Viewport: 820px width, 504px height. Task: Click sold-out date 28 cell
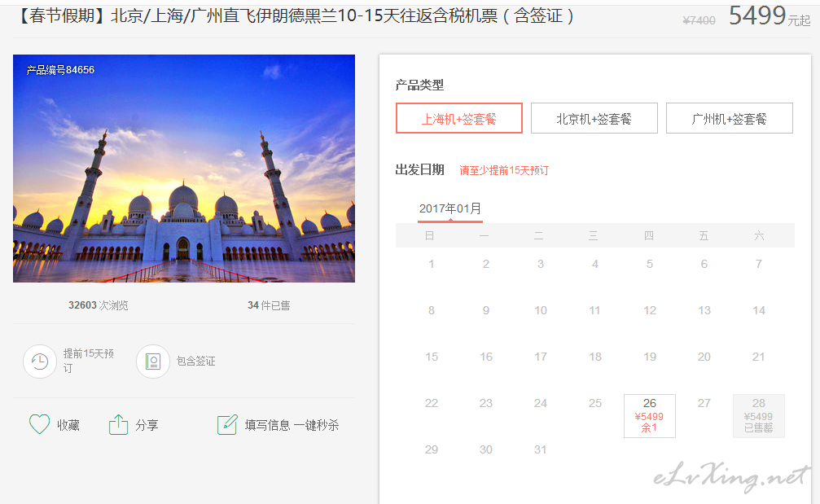pyautogui.click(x=758, y=415)
